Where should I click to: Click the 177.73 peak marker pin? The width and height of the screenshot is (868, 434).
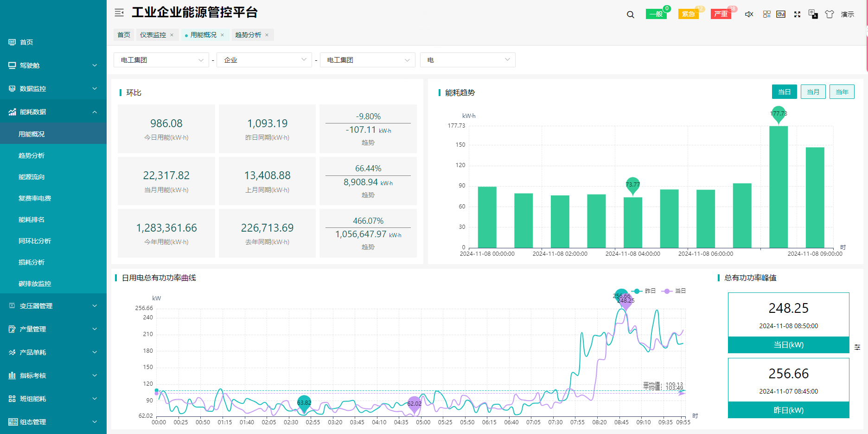[x=779, y=114]
